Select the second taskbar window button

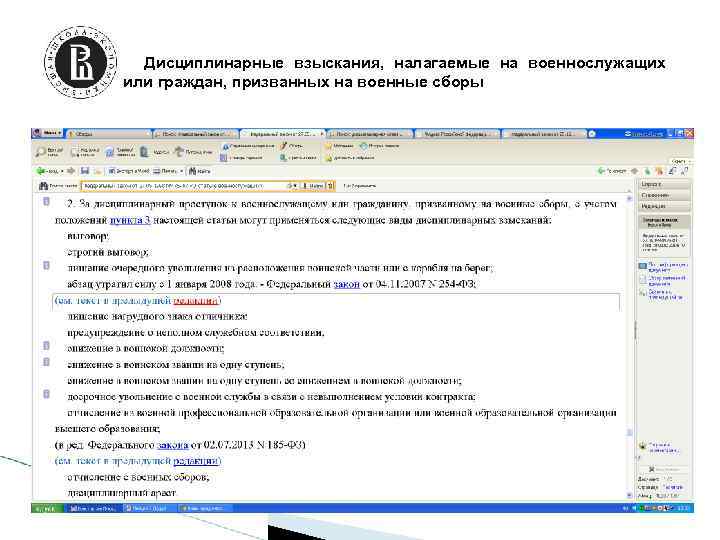[x=148, y=508]
